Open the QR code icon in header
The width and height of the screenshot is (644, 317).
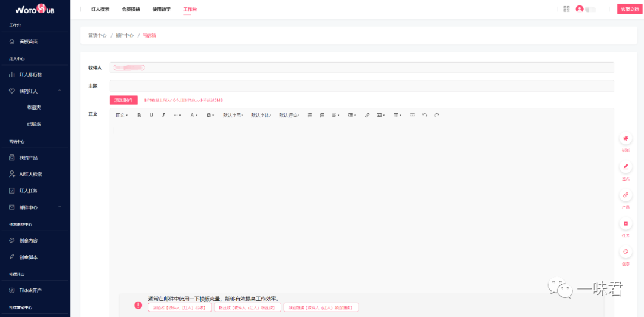(567, 9)
